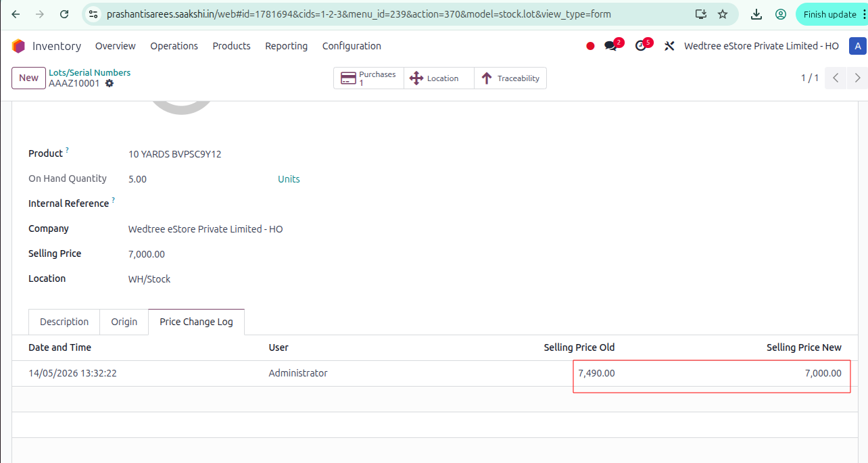Screen dimensions: 868x463
Task: Reload the current page
Action: pyautogui.click(x=64, y=14)
